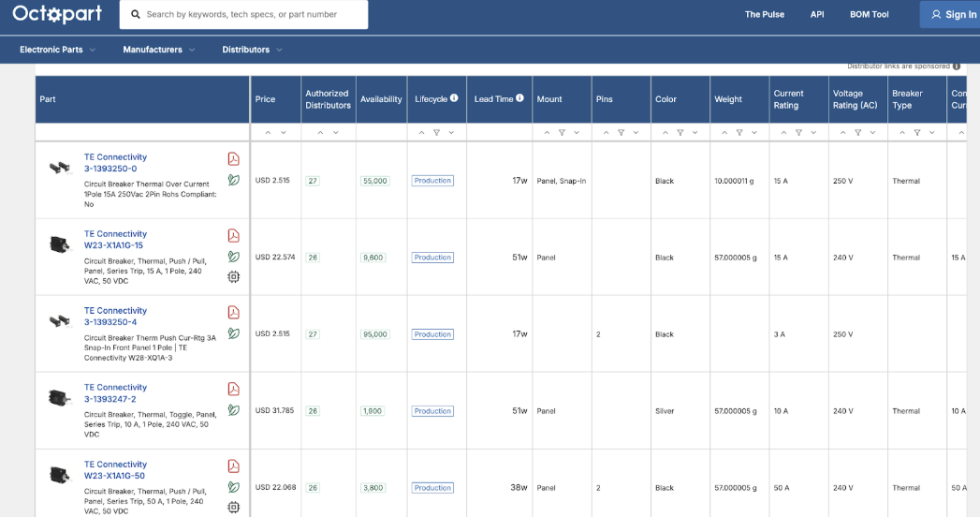This screenshot has height=517, width=980.
Task: Open PDF datasheet for 3-1393247-2
Action: (x=233, y=390)
